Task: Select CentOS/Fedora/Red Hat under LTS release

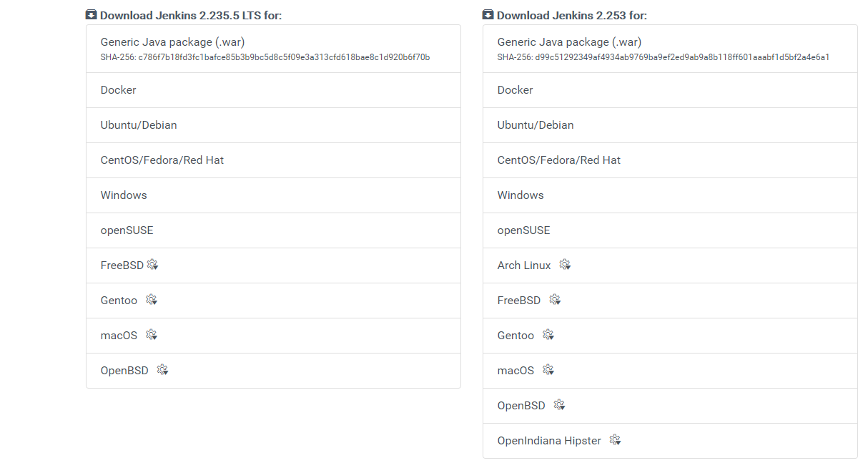Action: pos(273,160)
